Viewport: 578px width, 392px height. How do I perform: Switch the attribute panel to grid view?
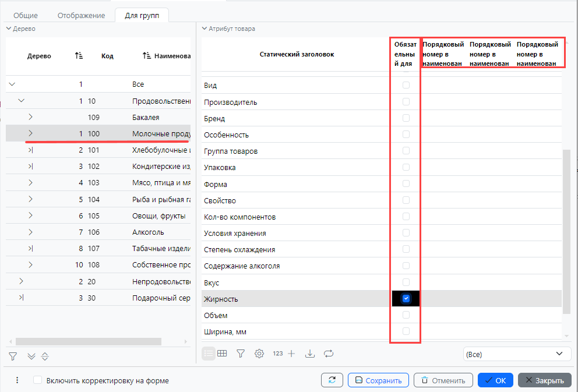click(222, 353)
